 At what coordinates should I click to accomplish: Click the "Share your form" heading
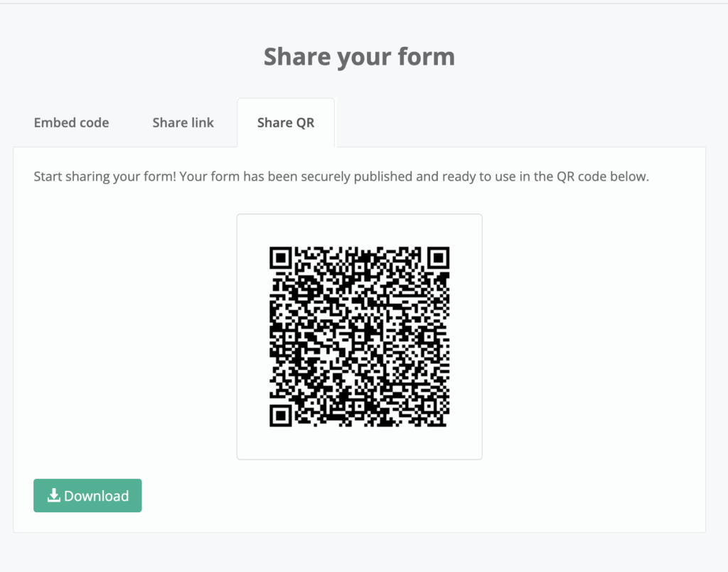[x=359, y=57]
